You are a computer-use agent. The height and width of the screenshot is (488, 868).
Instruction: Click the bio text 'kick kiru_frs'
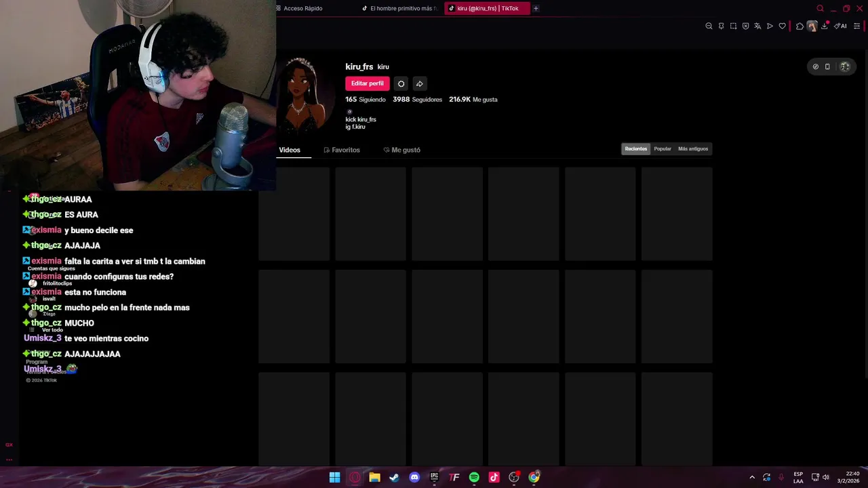[361, 119]
